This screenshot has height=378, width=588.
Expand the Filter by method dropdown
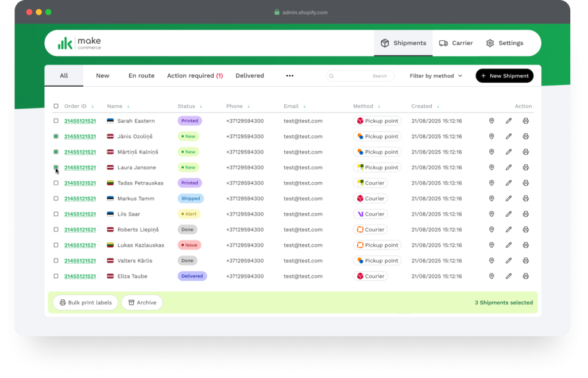(436, 76)
